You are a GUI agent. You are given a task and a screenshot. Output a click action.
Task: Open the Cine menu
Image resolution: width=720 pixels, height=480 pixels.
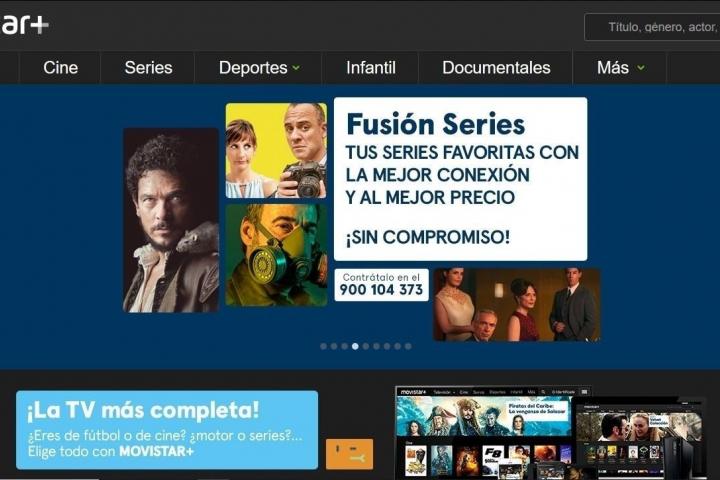[61, 68]
